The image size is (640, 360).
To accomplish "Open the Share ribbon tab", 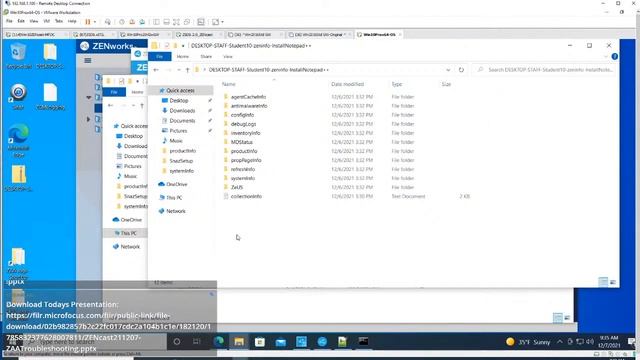I will (206, 57).
